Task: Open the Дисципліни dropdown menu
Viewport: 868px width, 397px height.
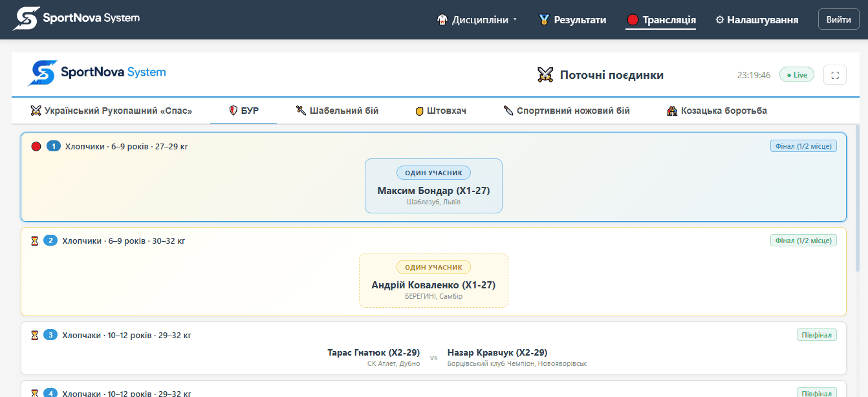Action: coord(477,20)
